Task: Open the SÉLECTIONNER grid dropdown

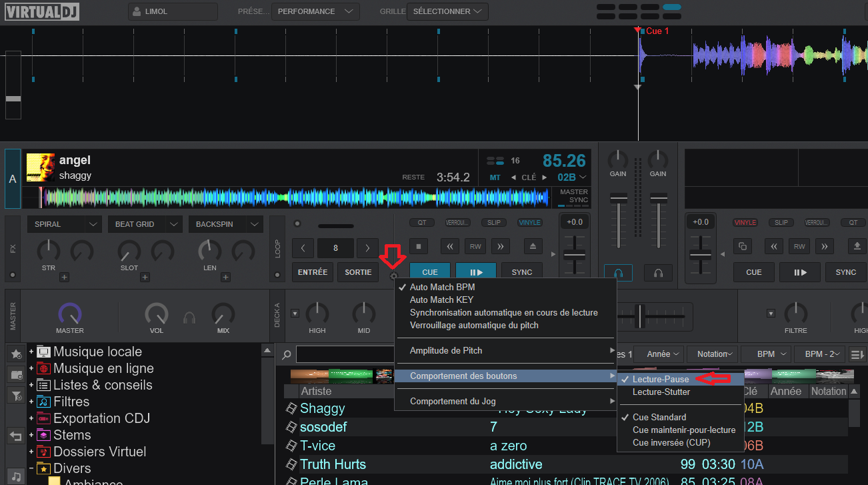Action: [447, 11]
